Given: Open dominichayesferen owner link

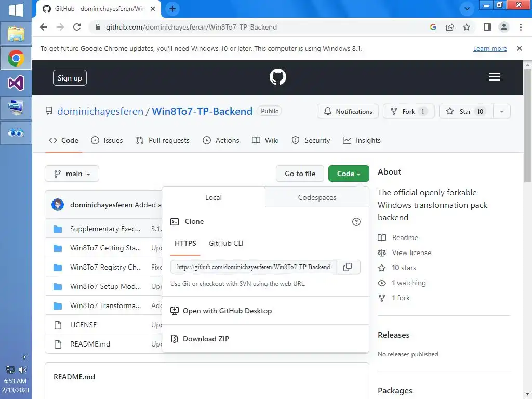Looking at the screenshot, I should (100, 111).
